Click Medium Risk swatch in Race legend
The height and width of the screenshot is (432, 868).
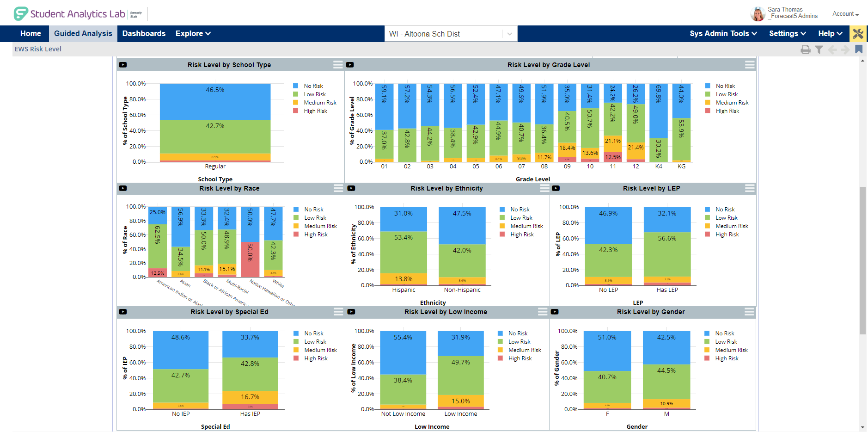(x=296, y=226)
